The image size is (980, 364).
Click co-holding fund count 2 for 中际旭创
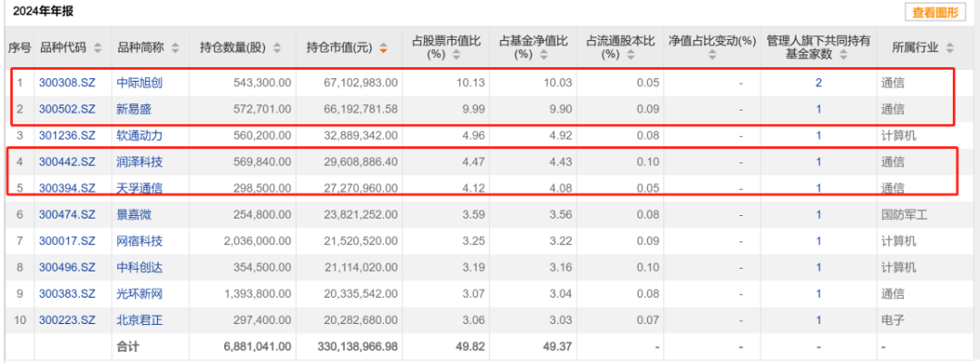(x=818, y=83)
